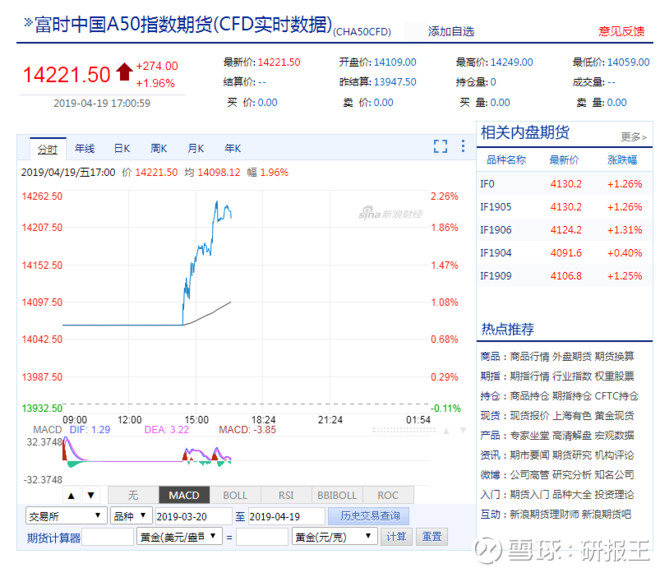The width and height of the screenshot is (660, 568).
Task: Open the 交易所 dropdown
Action: (x=65, y=516)
